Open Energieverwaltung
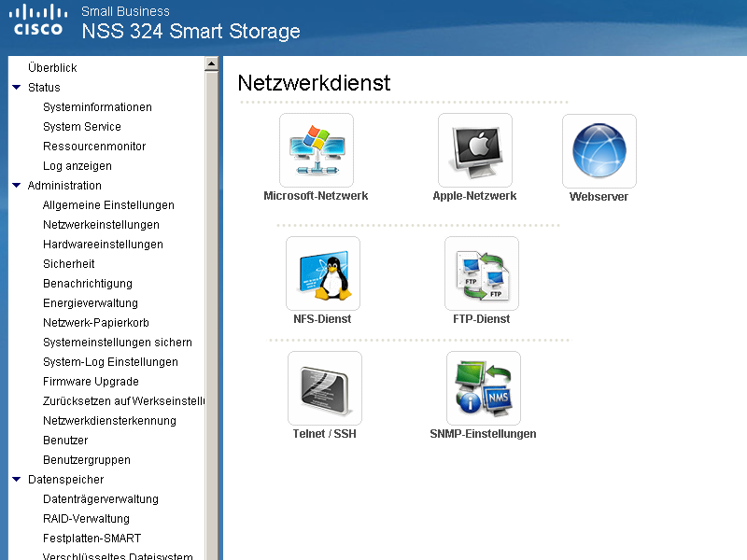This screenshot has height=560, width=747. click(x=91, y=302)
